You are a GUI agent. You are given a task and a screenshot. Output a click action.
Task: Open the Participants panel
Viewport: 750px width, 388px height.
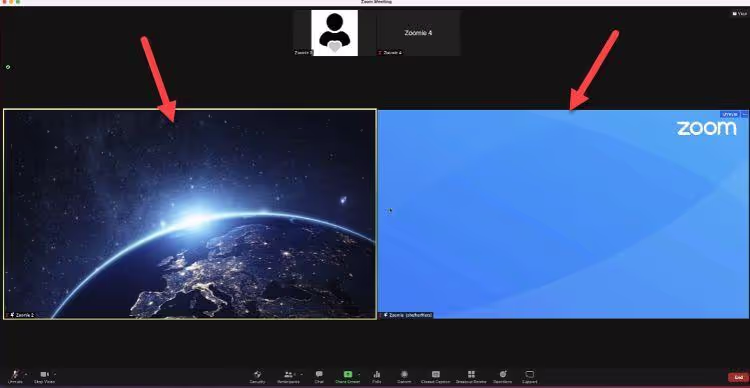coord(288,377)
